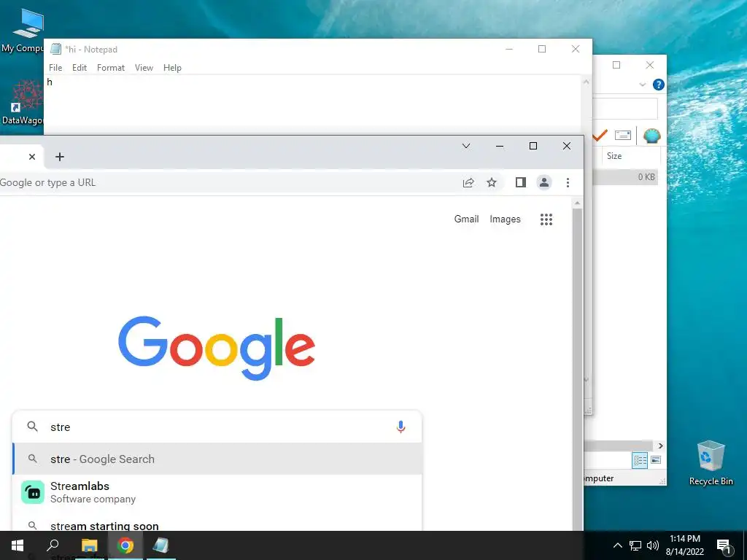The image size is (747, 560).
Task: Open the My Computer desktop icon
Action: (23, 31)
